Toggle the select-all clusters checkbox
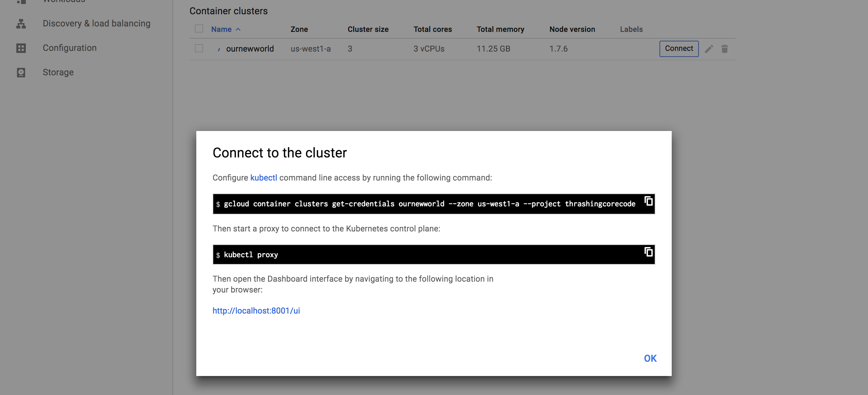Viewport: 868px width, 395px height. pos(199,29)
